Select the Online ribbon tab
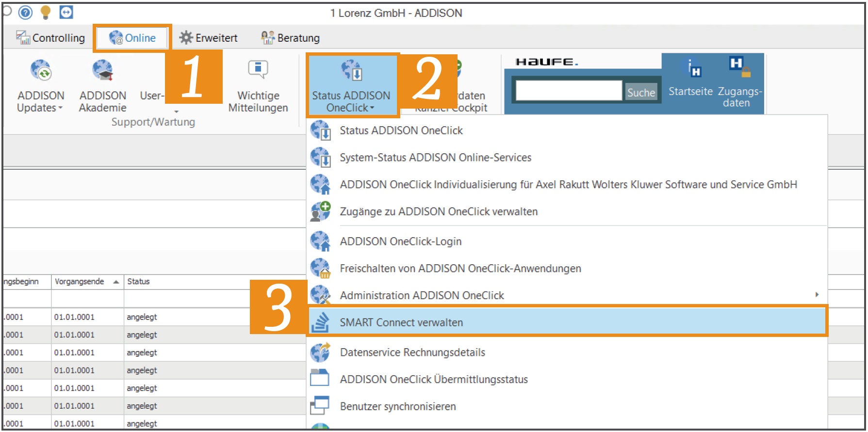The image size is (868, 432). coord(132,38)
